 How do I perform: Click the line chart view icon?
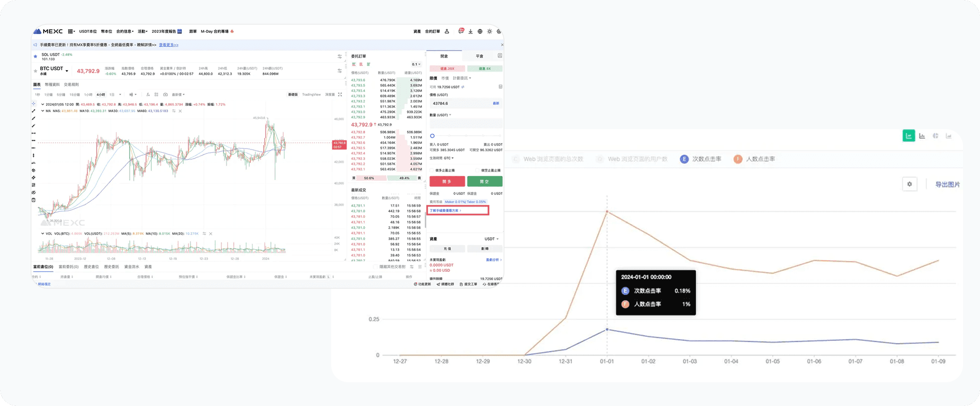click(908, 136)
